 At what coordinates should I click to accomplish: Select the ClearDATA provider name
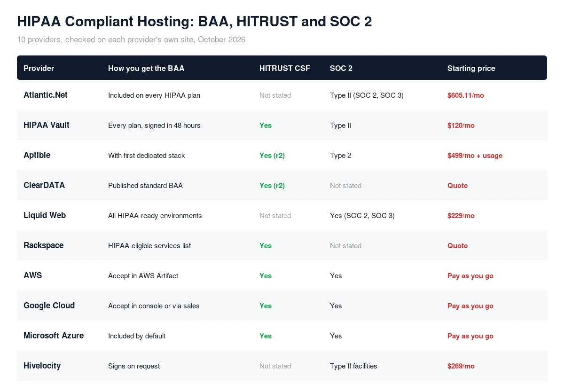click(x=44, y=185)
